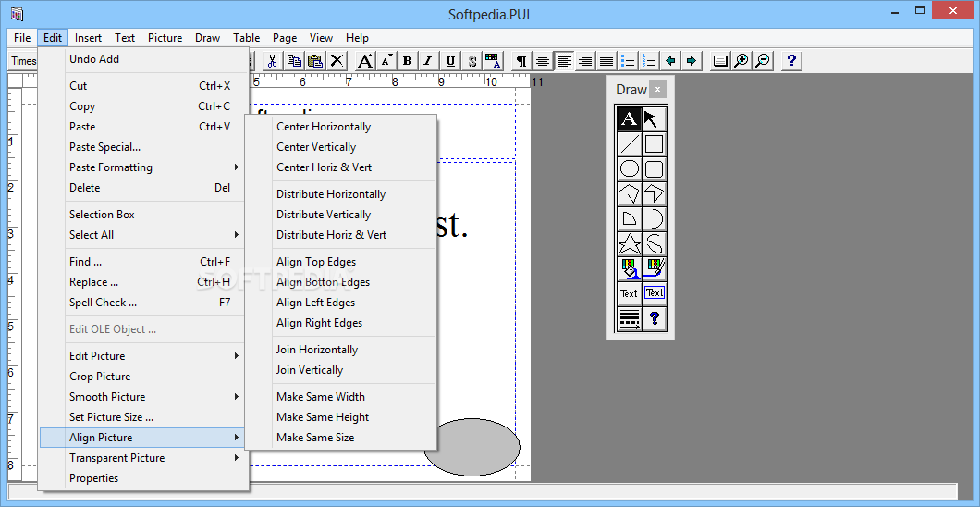
Task: Click the Copy toolbar icon
Action: (294, 61)
